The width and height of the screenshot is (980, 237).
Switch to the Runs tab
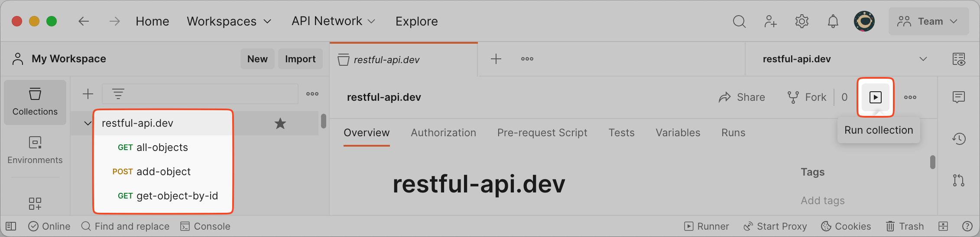[x=733, y=133]
